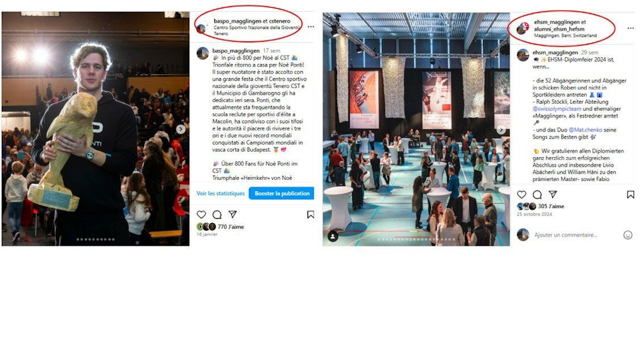Like the EHSM-Diplomfeier post with heart icon
The image size is (644, 362).
[x=521, y=195]
